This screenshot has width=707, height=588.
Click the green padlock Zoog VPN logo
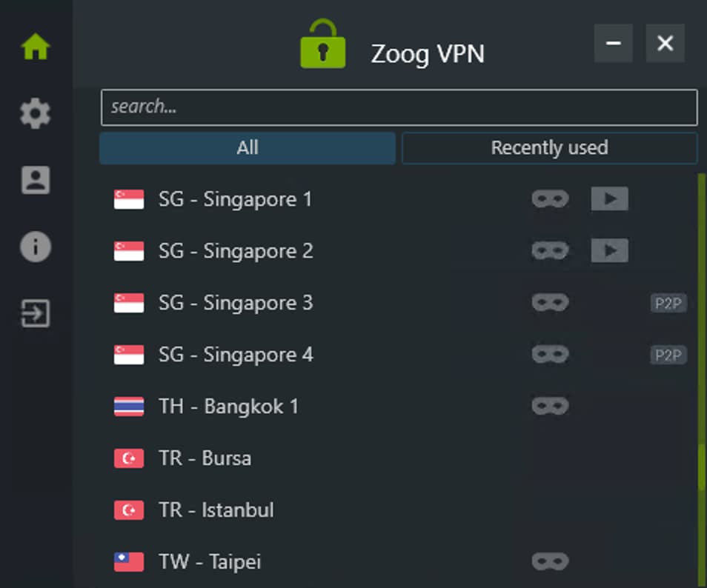pyautogui.click(x=322, y=43)
